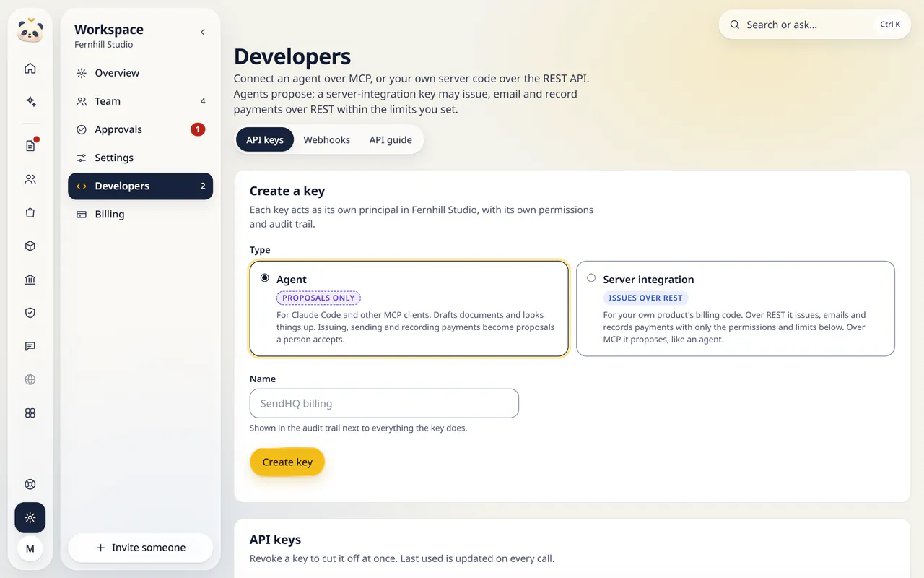Open the people icon in left rail

pos(30,179)
